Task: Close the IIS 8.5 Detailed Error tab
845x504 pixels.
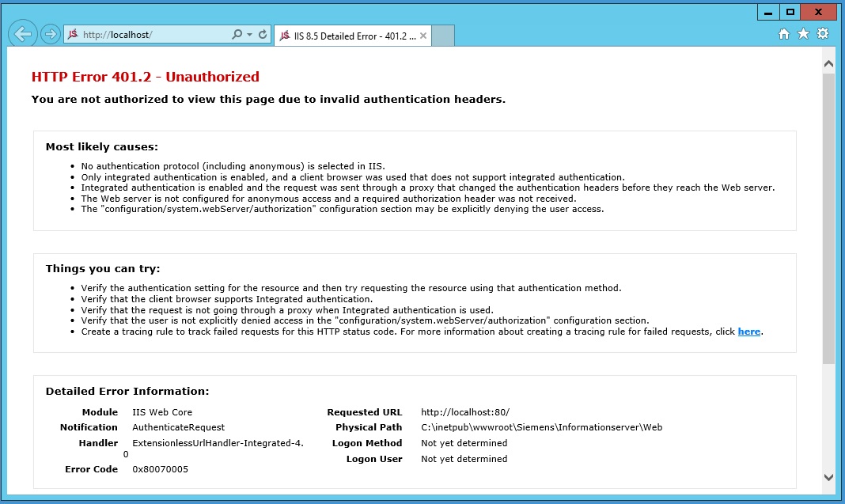Action: (423, 36)
